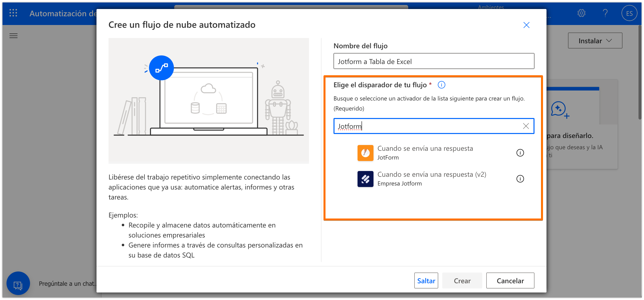Click the Saltar button
The height and width of the screenshot is (300, 644).
426,280
